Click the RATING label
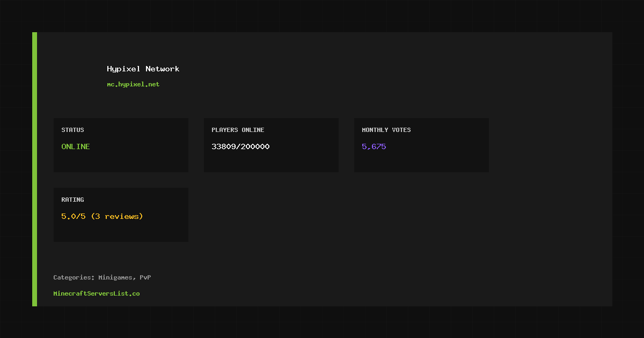Image resolution: width=644 pixels, height=338 pixels. point(72,200)
